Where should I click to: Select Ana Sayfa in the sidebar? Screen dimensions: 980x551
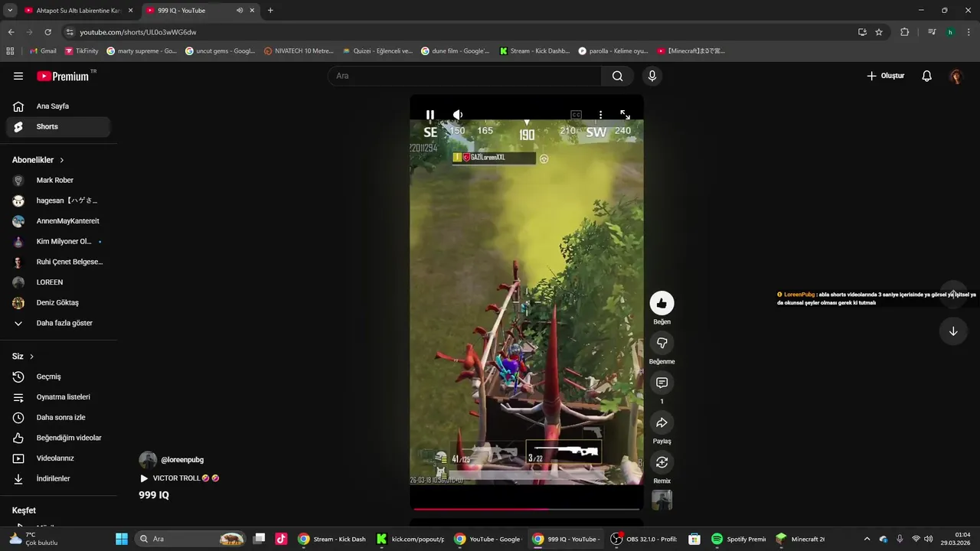pos(58,106)
